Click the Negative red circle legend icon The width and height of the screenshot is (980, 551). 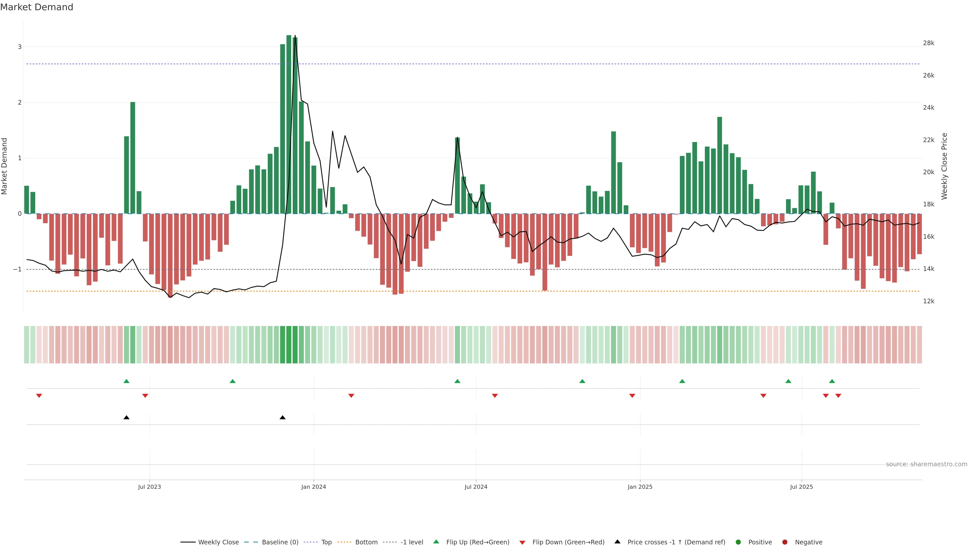click(785, 542)
